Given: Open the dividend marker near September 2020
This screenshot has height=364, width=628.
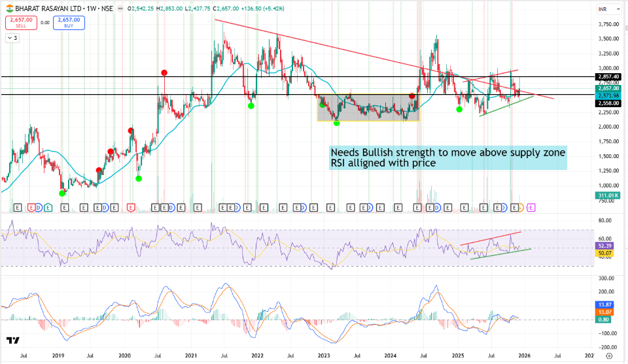Looking at the screenshot, I should click(x=171, y=208).
